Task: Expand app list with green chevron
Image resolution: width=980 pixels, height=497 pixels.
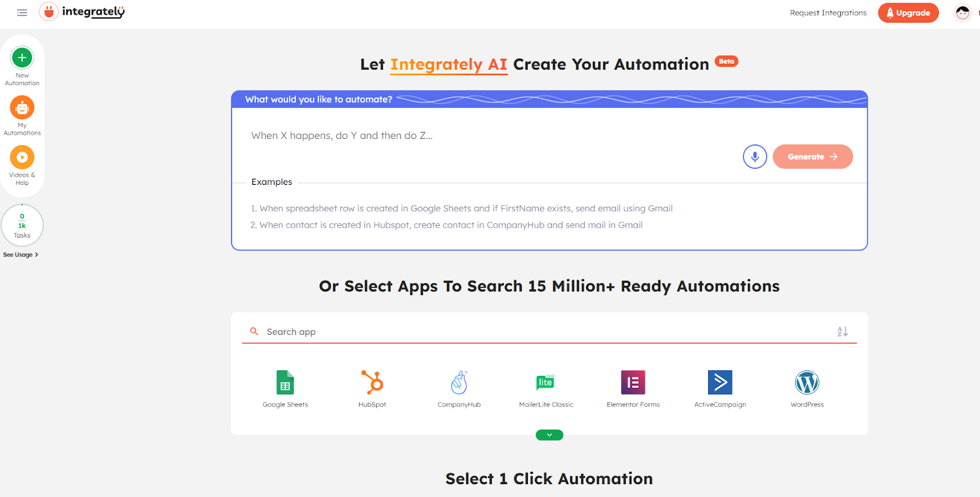Action: pos(549,435)
